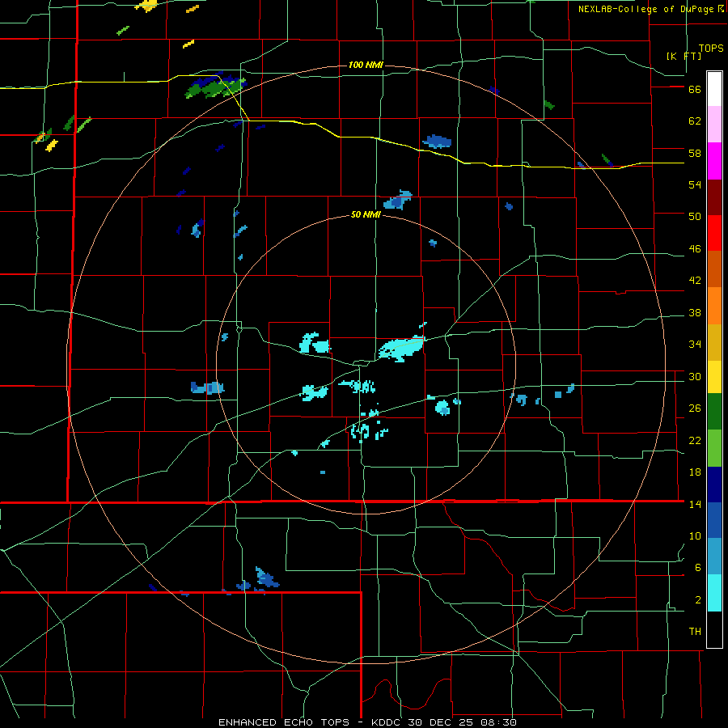Select the '26' legend value
This screenshot has height=728, width=728.
tap(695, 408)
